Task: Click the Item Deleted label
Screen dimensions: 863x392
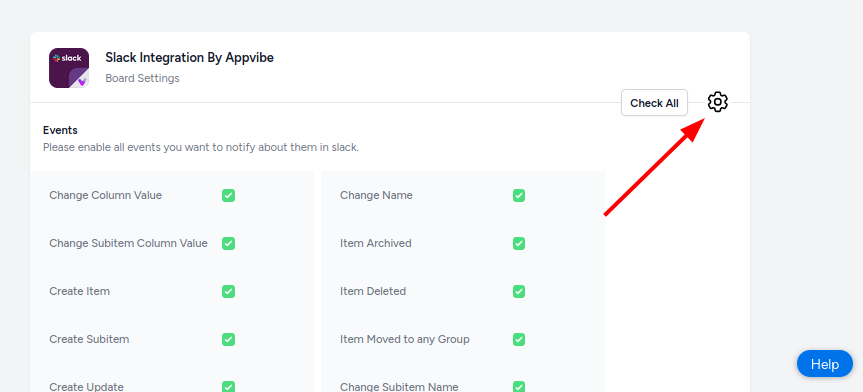Action: coord(373,291)
